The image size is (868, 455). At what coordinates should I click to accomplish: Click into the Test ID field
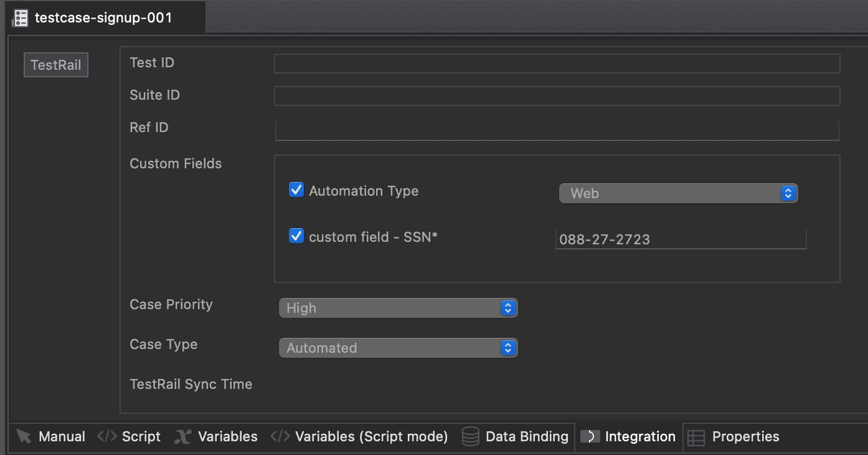pyautogui.click(x=557, y=64)
